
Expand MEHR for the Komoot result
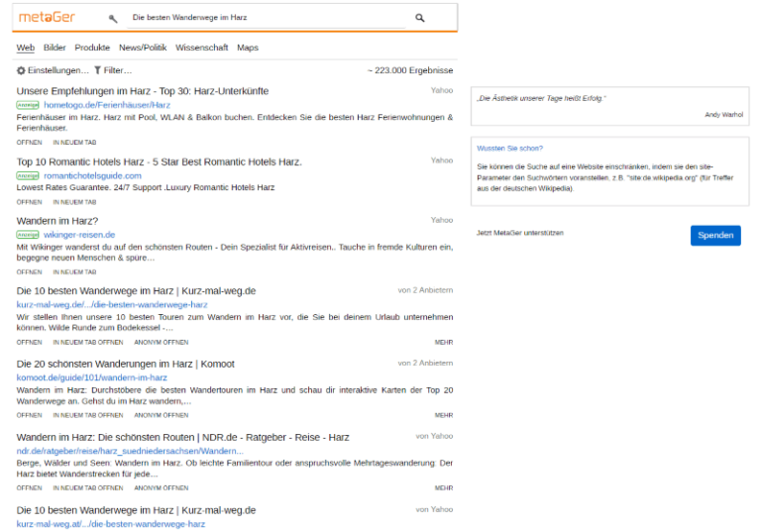444,415
